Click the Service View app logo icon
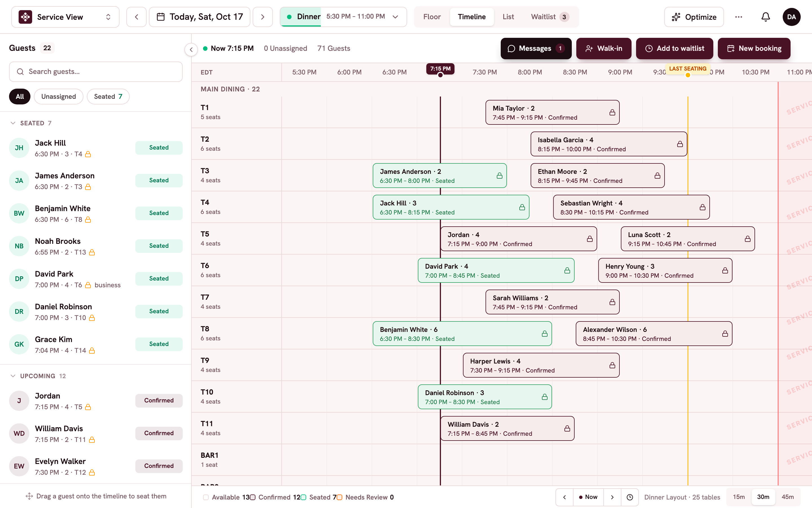The image size is (812, 508). [25, 17]
